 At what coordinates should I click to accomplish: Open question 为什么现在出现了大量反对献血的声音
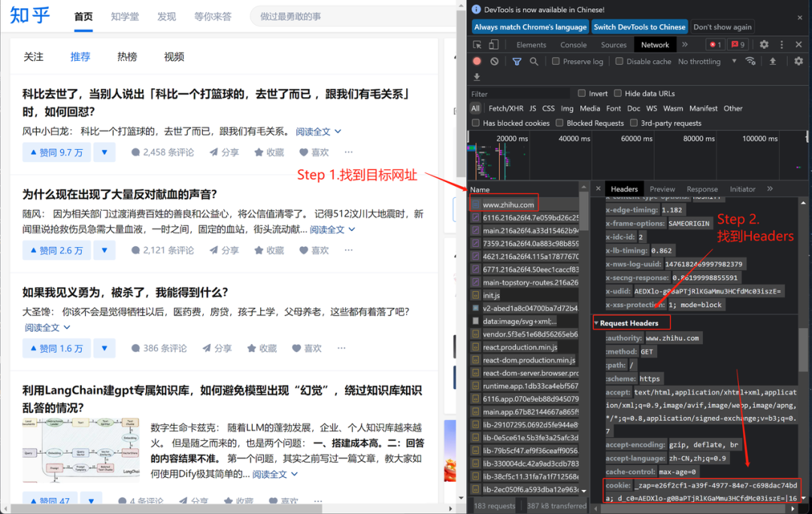pos(120,194)
